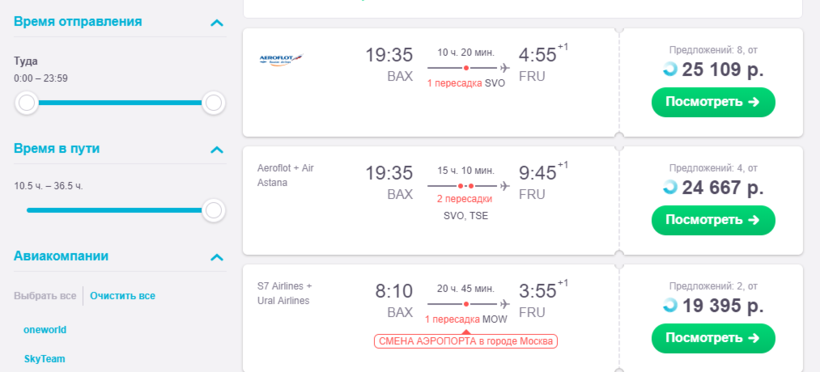Click the airplane icon on the 15 ч. 10 мин. route

point(505,186)
